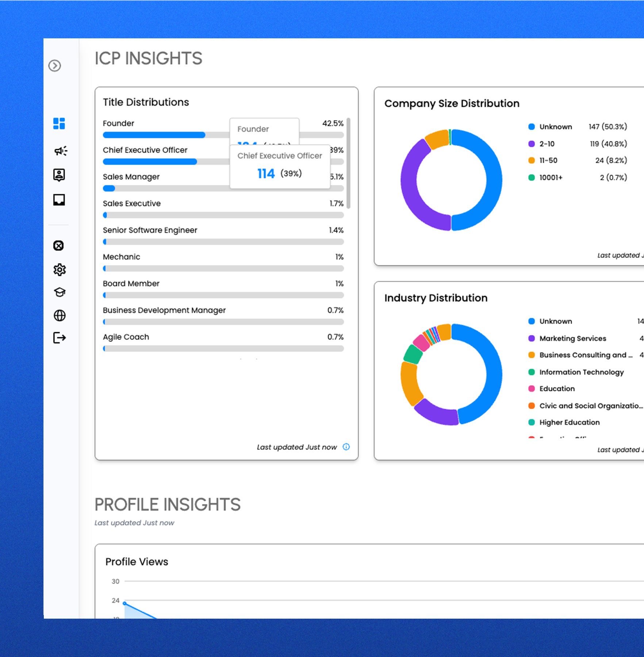Open the settings gear icon
644x657 pixels.
(60, 270)
